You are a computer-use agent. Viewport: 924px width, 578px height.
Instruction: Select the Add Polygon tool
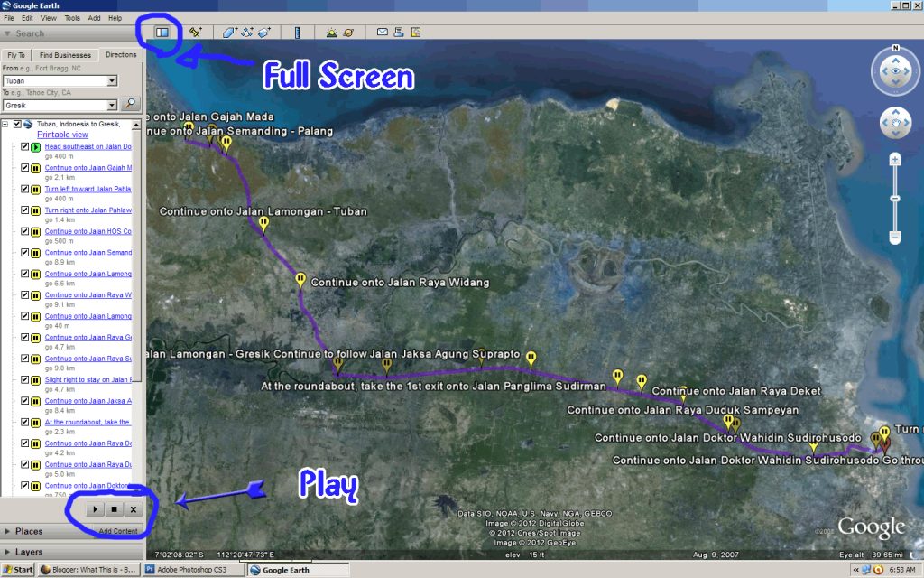(230, 33)
